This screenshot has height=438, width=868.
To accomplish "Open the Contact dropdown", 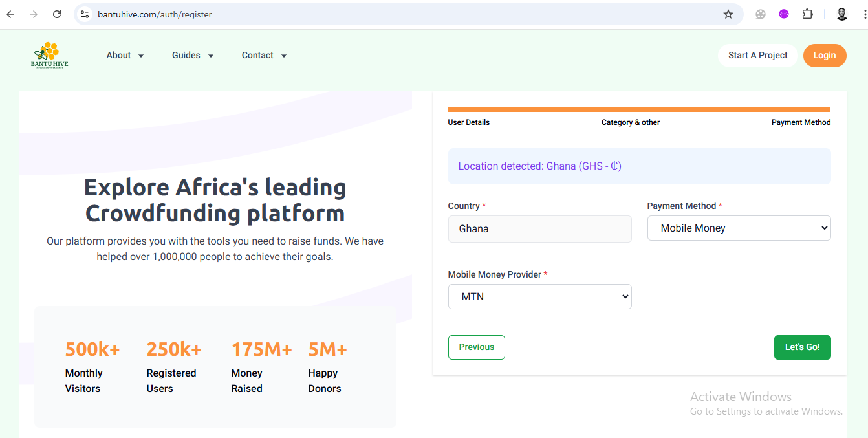I will pyautogui.click(x=264, y=56).
